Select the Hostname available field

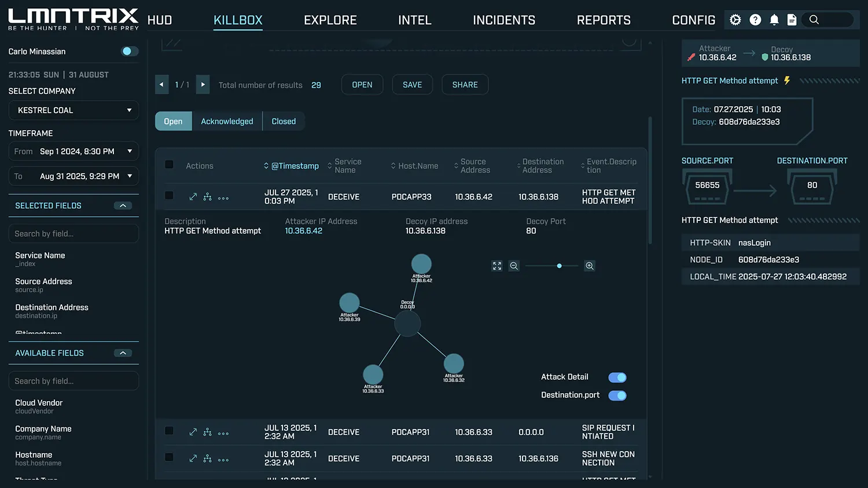[x=38, y=459]
